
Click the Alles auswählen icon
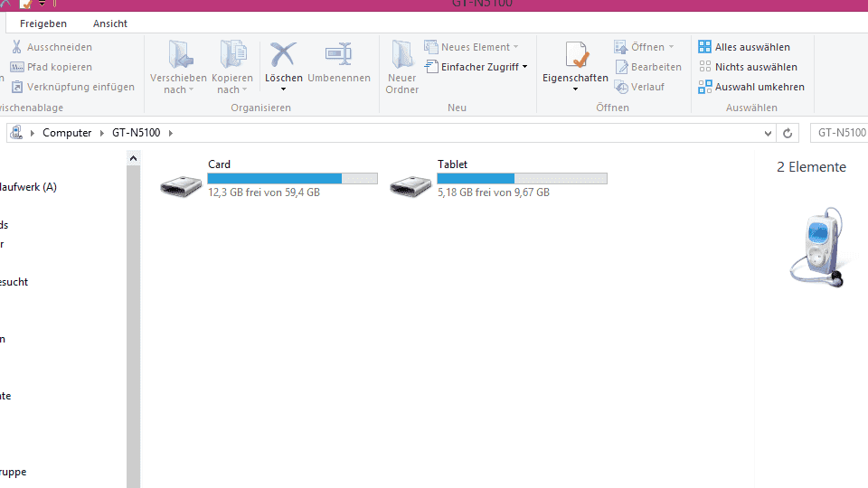[x=704, y=46]
